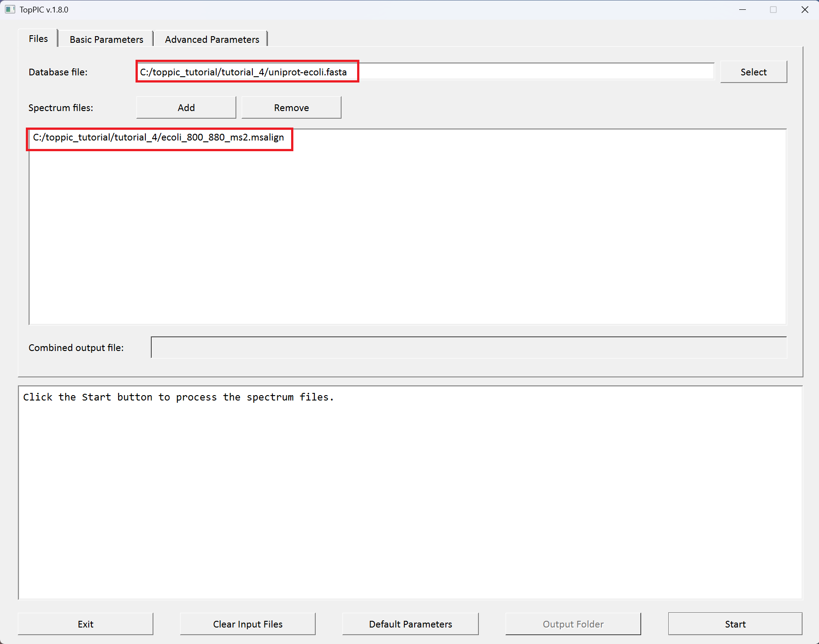Switch to the Files tab
Viewport: 819px width, 644px height.
click(x=38, y=39)
